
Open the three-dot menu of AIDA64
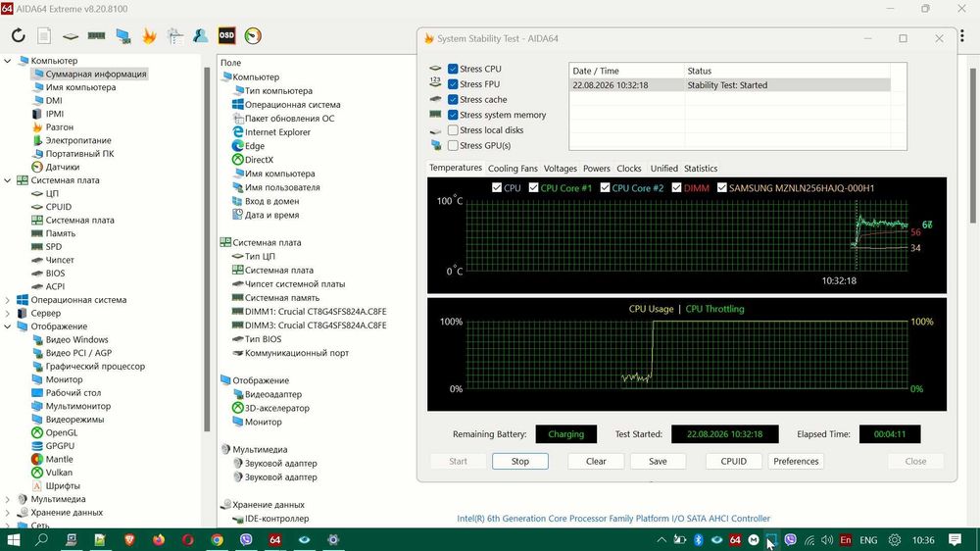pyautogui.click(x=961, y=35)
